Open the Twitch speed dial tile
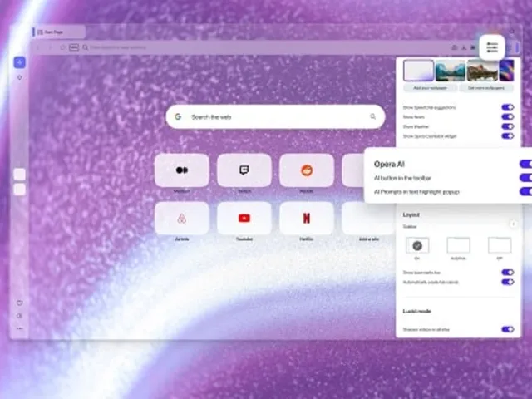Viewport: 532px width, 399px height. point(244,170)
